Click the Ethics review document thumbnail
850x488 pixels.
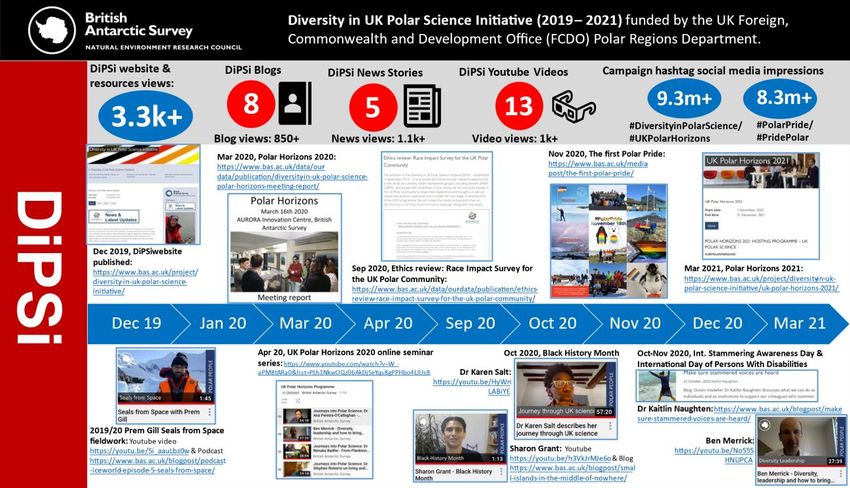(436, 207)
